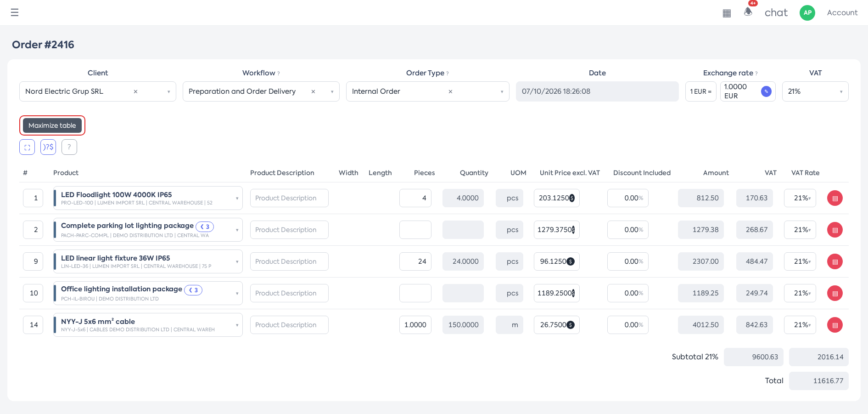Screen dimensions: 868x414
Task: Clear the Internal Order type
Action: pos(450,91)
